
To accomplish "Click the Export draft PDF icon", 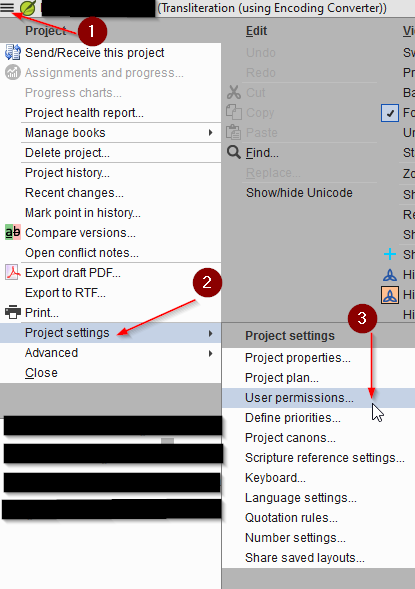I will coord(13,273).
